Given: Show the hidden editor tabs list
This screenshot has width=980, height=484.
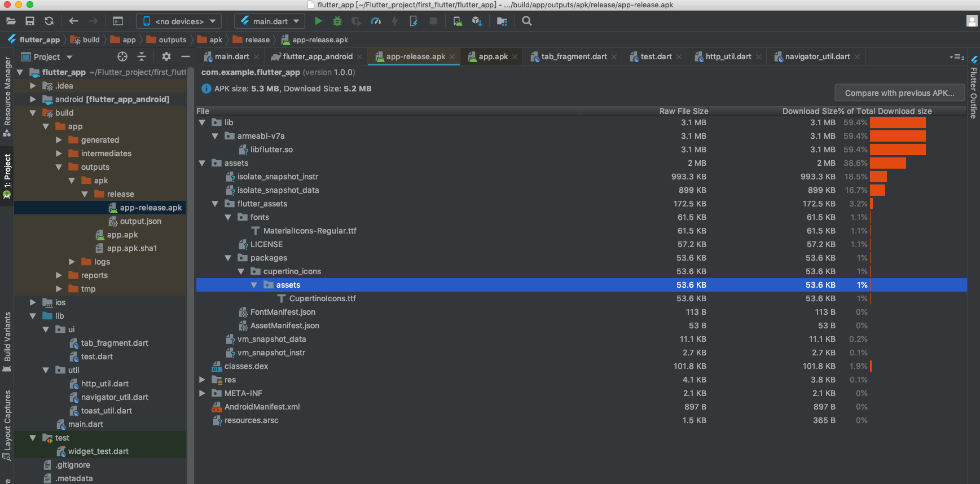Looking at the screenshot, I should coord(956,57).
